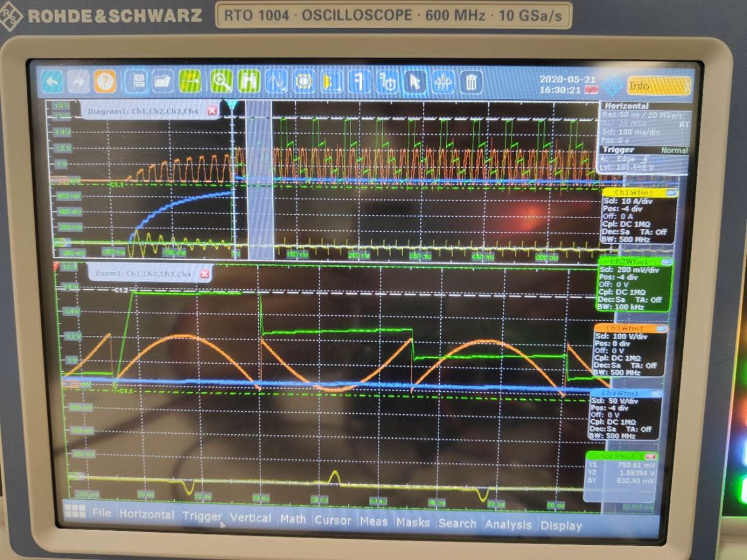Click the timer clock icon in toolbar

387,81
